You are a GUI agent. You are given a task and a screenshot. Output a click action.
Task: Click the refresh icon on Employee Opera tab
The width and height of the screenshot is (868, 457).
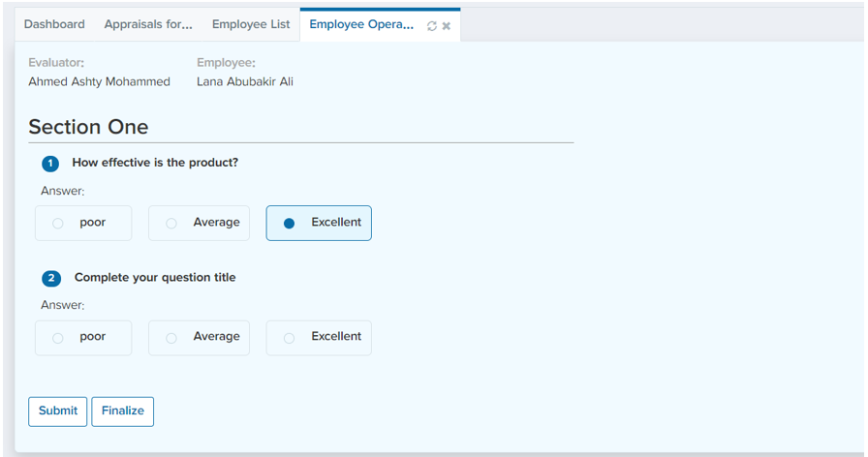(x=432, y=26)
